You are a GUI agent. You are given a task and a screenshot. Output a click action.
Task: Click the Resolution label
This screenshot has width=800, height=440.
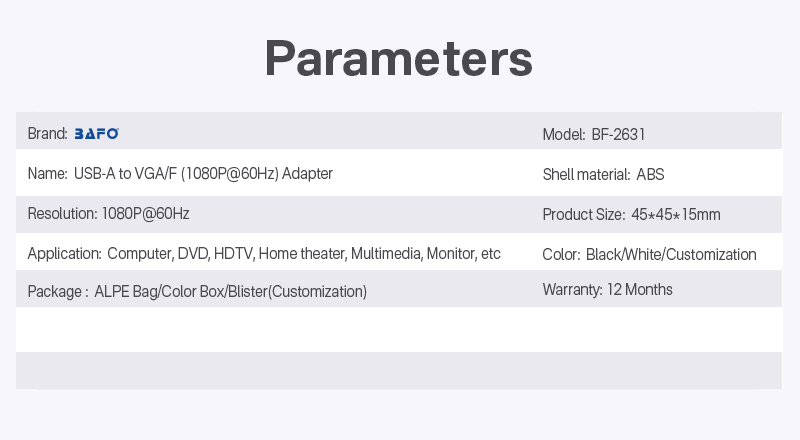62,213
